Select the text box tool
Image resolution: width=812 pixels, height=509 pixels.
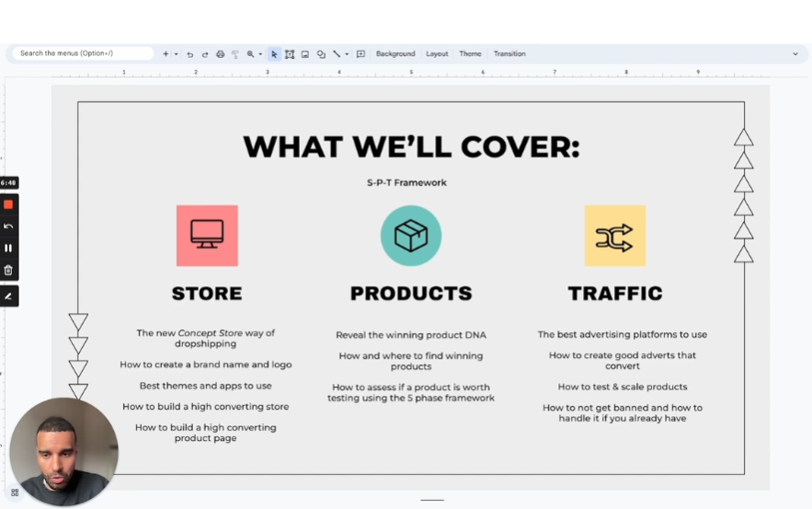290,54
